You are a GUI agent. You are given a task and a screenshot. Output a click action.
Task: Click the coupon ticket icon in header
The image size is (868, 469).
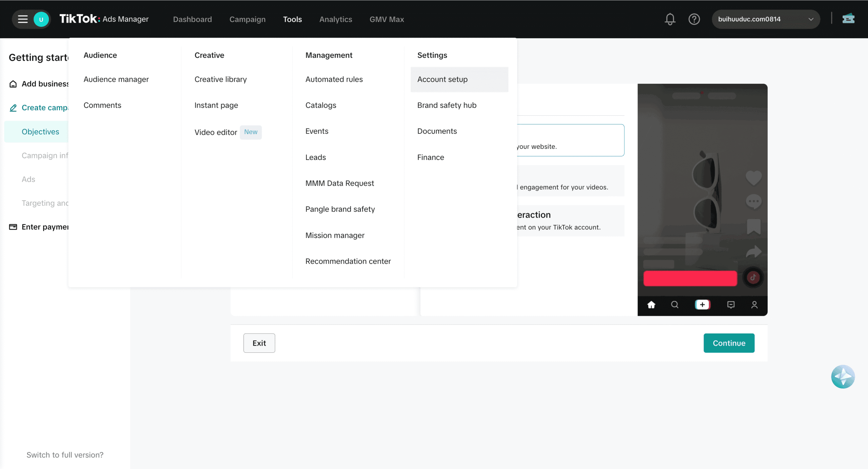(848, 19)
